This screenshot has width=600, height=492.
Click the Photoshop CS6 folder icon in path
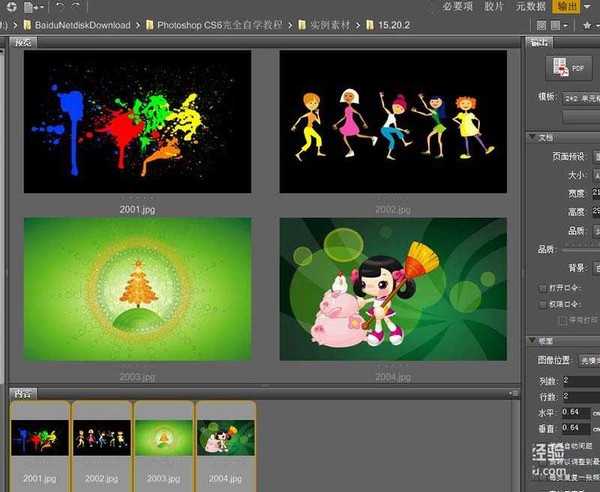[149, 24]
